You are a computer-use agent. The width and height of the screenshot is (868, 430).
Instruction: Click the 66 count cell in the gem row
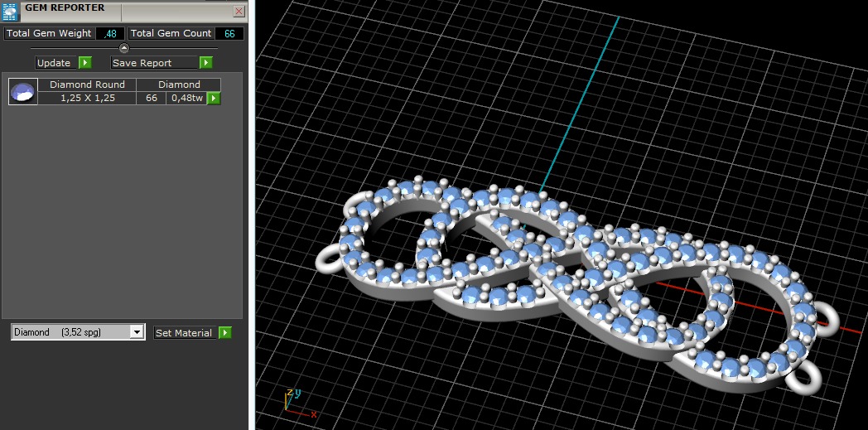(151, 98)
